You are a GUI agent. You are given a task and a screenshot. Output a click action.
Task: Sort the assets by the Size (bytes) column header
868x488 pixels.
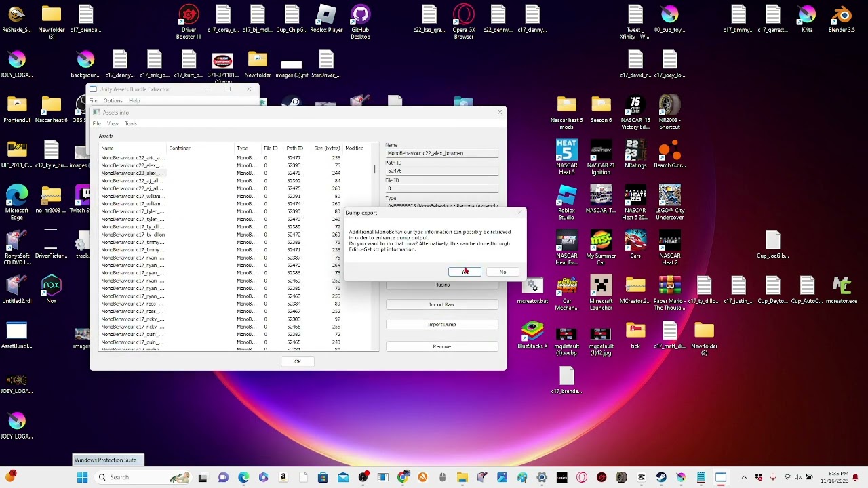[x=327, y=148]
